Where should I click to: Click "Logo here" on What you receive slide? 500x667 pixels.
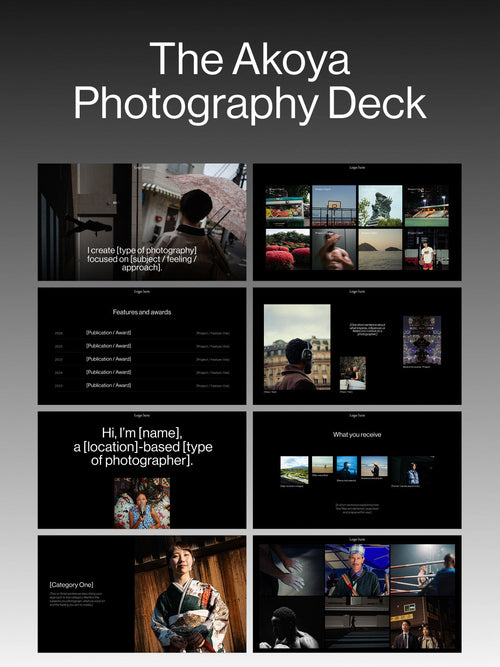click(x=357, y=415)
